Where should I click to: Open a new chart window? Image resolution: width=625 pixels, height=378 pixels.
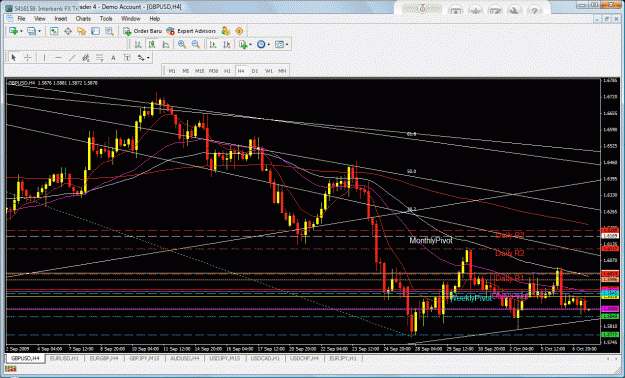(x=13, y=31)
